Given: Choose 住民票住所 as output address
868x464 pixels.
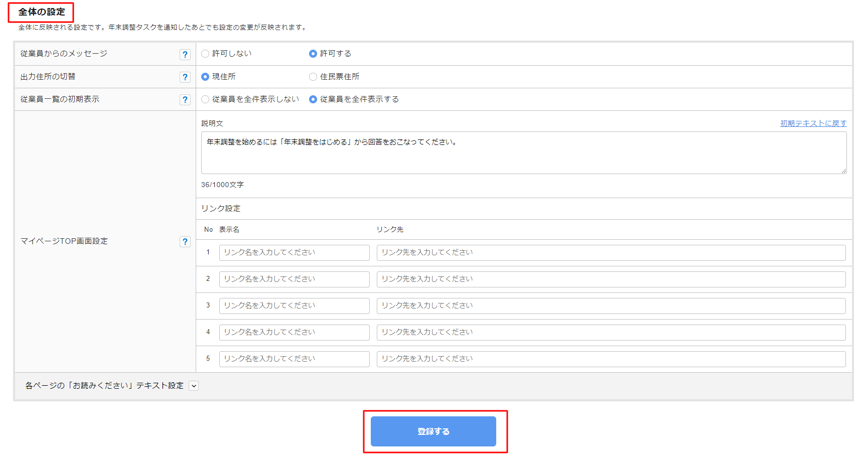Looking at the screenshot, I should point(313,77).
